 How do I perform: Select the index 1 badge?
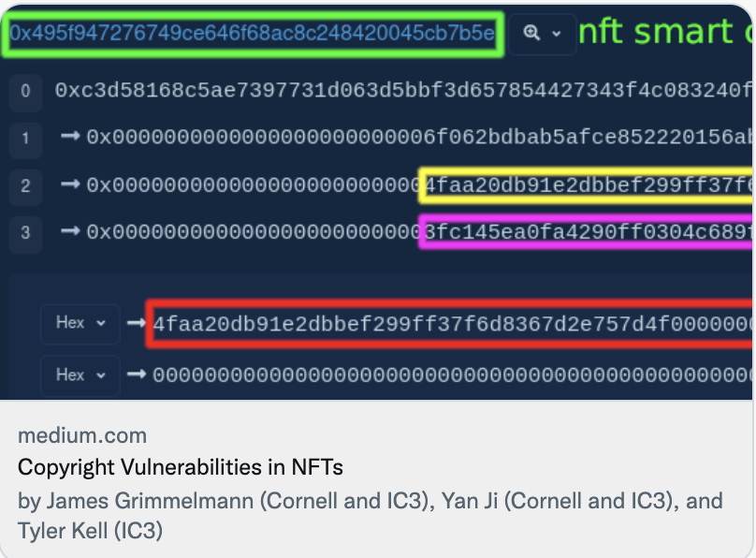click(25, 139)
